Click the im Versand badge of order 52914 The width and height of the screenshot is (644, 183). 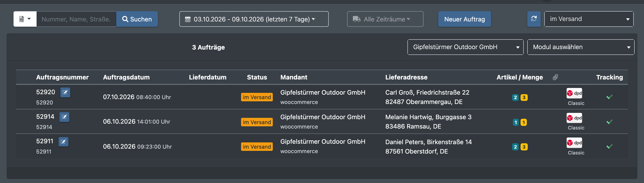coord(257,122)
